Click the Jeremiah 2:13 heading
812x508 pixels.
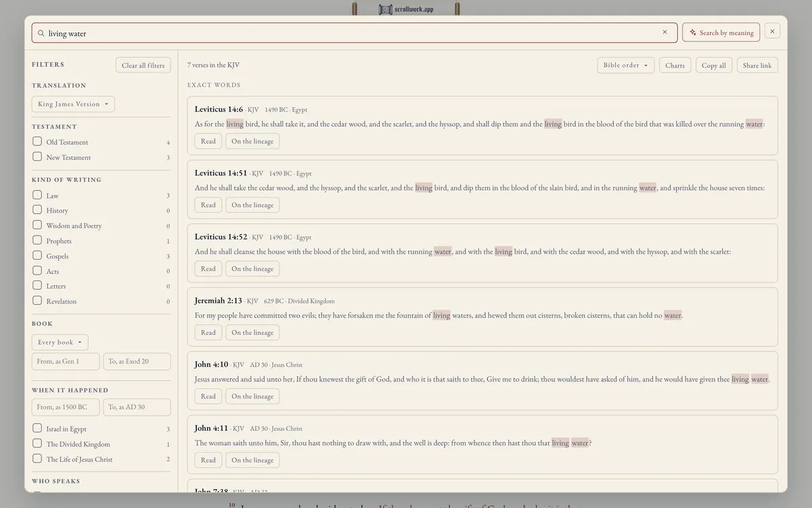point(218,300)
